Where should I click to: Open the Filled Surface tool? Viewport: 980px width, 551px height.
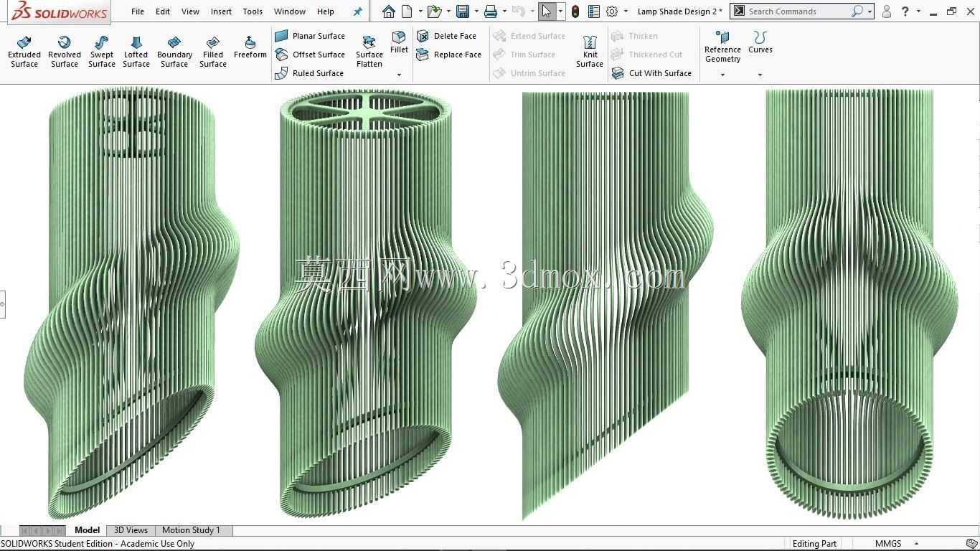pyautogui.click(x=213, y=52)
